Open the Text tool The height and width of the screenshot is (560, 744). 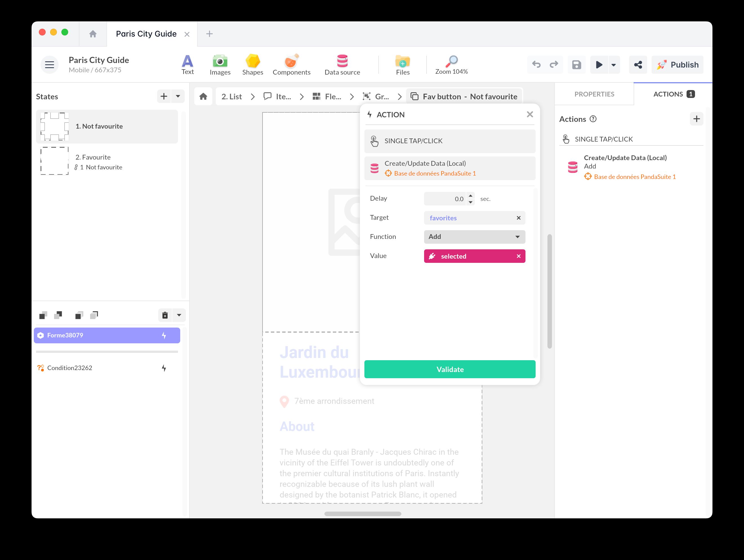187,64
